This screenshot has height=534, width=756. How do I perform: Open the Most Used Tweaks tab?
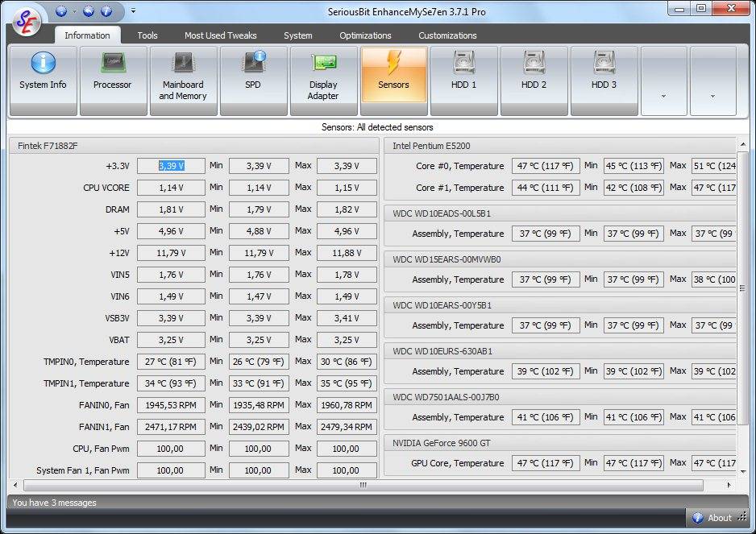[220, 35]
